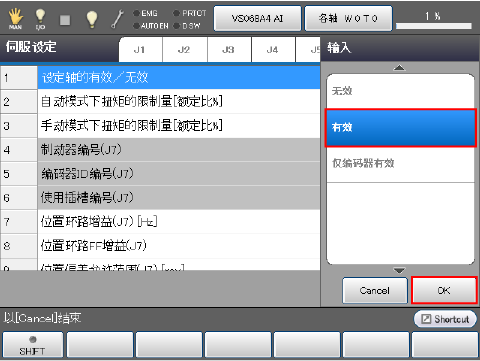480x361 pixels.
Task: Switch to the J4 tab
Action: (x=273, y=50)
